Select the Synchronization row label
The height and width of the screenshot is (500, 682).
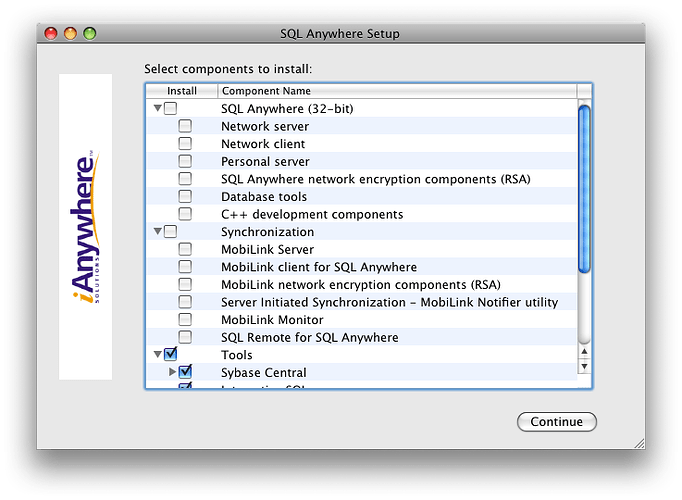pos(267,232)
